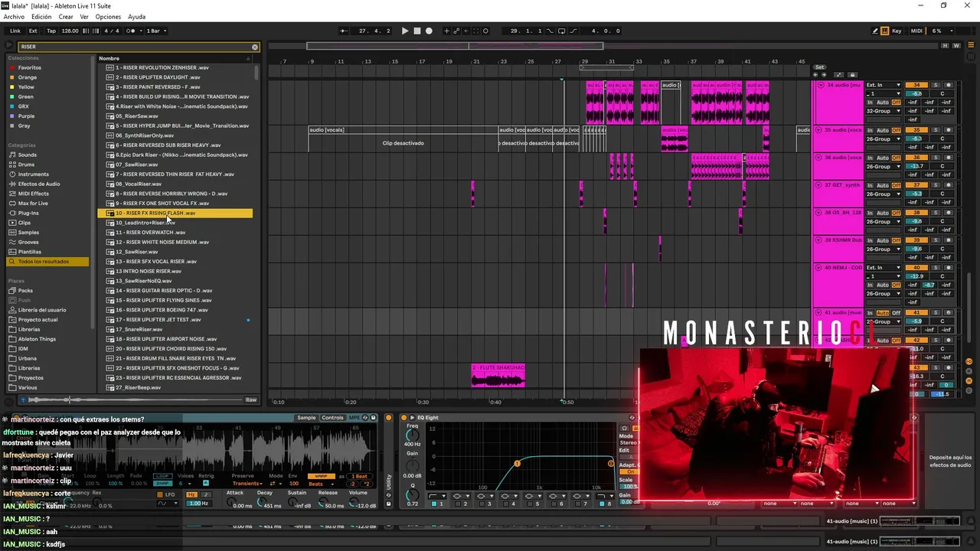Open the Ayuda menu
Viewport: 980px width, 551px height.
click(136, 17)
